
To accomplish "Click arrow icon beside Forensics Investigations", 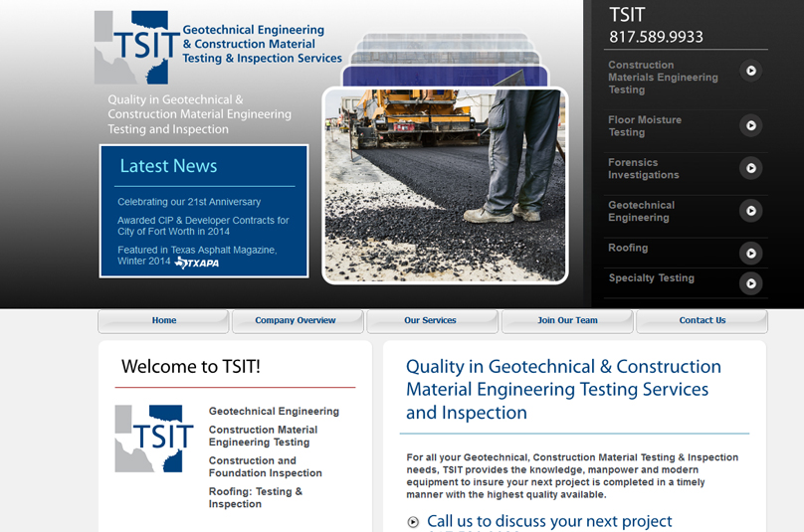I will [750, 168].
